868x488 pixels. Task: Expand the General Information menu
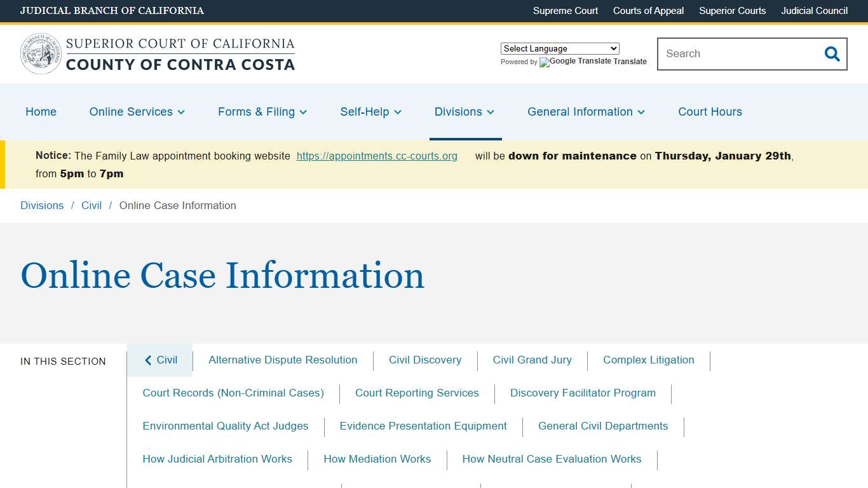coord(585,112)
